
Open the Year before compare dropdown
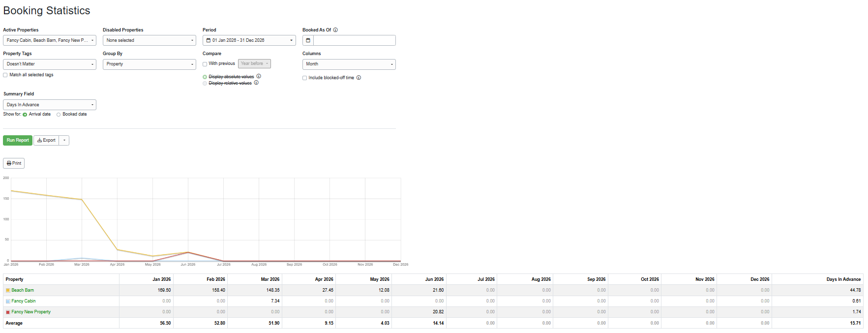point(255,63)
